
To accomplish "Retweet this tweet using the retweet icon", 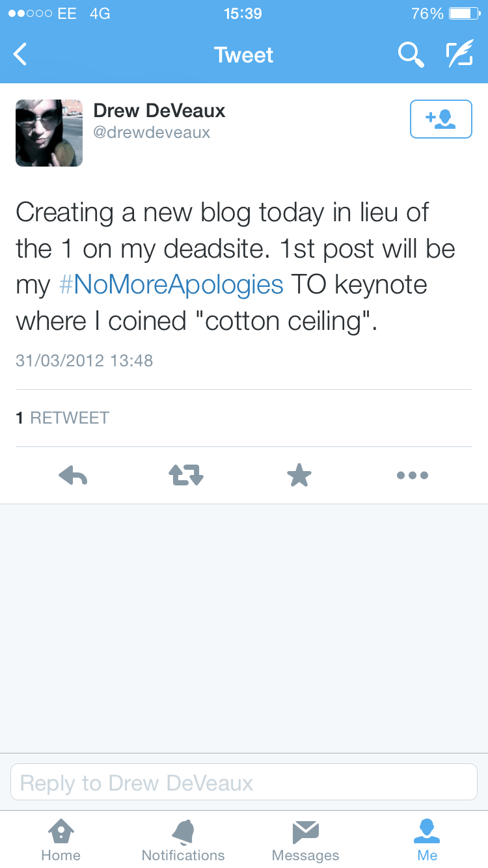I will pyautogui.click(x=186, y=476).
